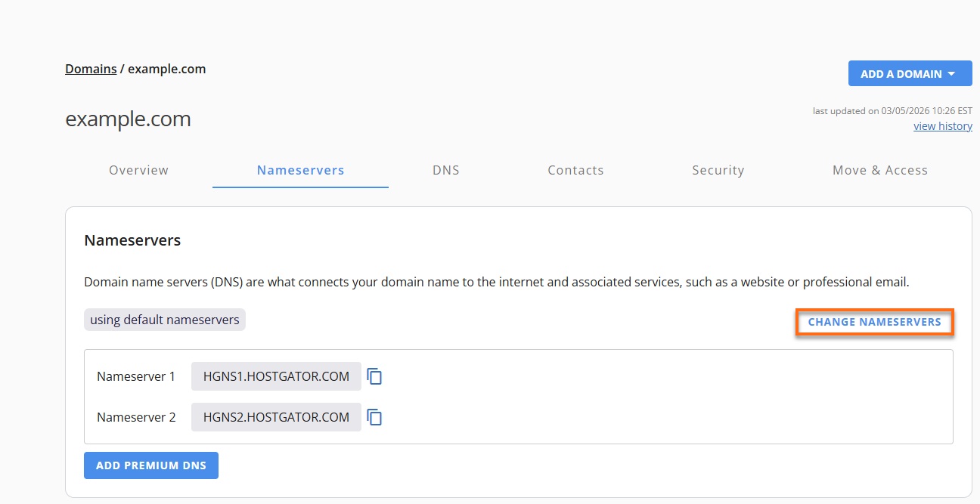This screenshot has width=980, height=504.
Task: Click the example.com page heading
Action: click(128, 119)
